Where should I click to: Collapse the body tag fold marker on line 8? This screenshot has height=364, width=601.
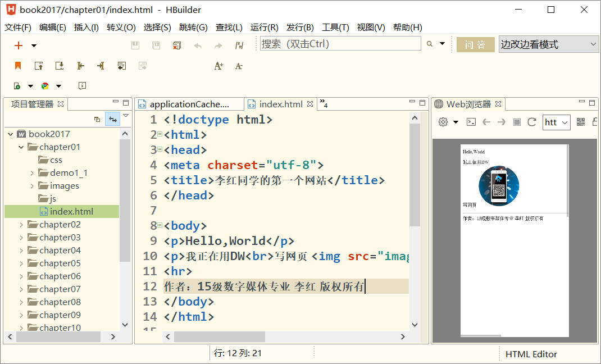160,225
